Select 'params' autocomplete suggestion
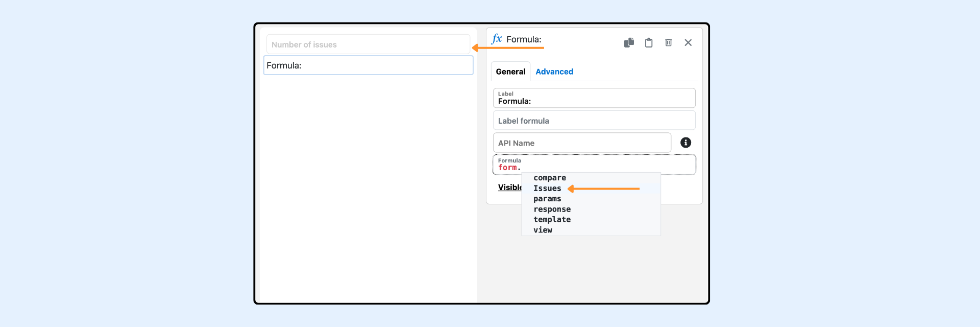This screenshot has width=980, height=327. (547, 199)
